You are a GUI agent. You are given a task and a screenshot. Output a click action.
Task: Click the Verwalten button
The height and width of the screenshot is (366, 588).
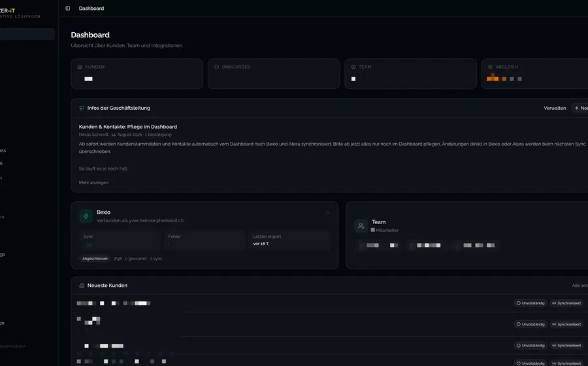(x=555, y=108)
